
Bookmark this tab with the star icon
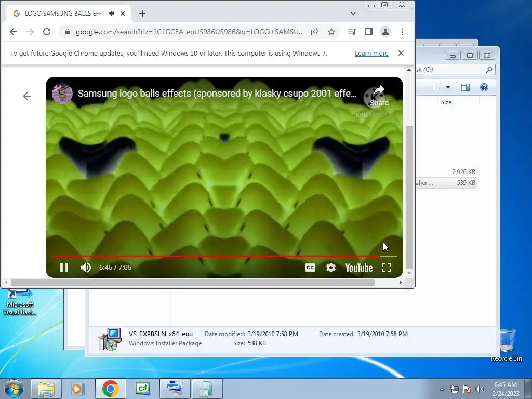click(x=331, y=32)
